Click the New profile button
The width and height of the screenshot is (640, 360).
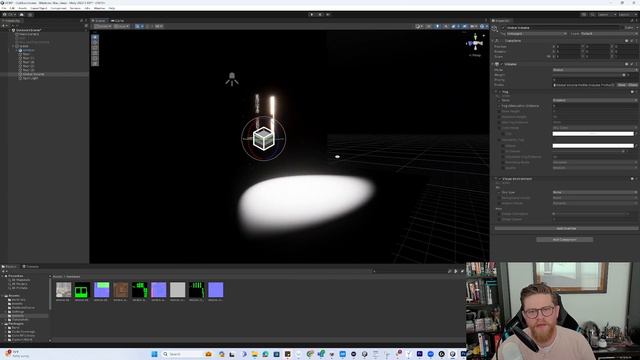[621, 85]
